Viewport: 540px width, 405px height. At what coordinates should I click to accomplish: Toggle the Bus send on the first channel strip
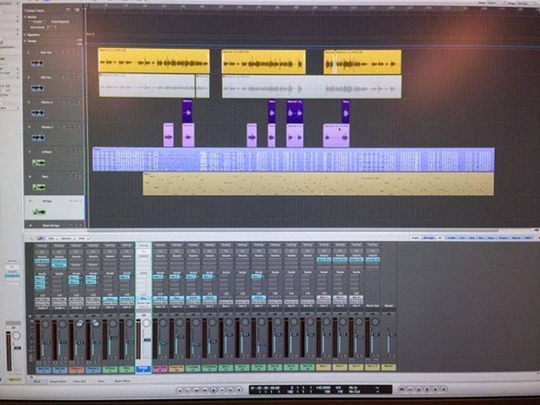(x=40, y=278)
